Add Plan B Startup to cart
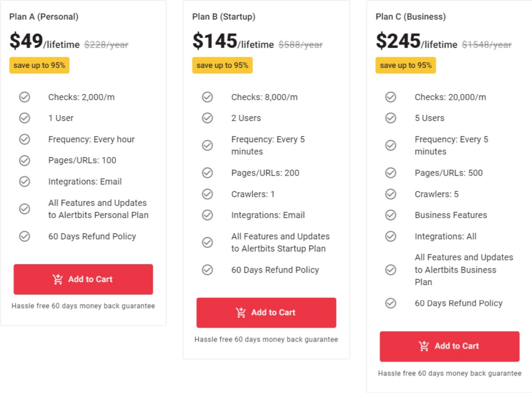 [x=266, y=313]
